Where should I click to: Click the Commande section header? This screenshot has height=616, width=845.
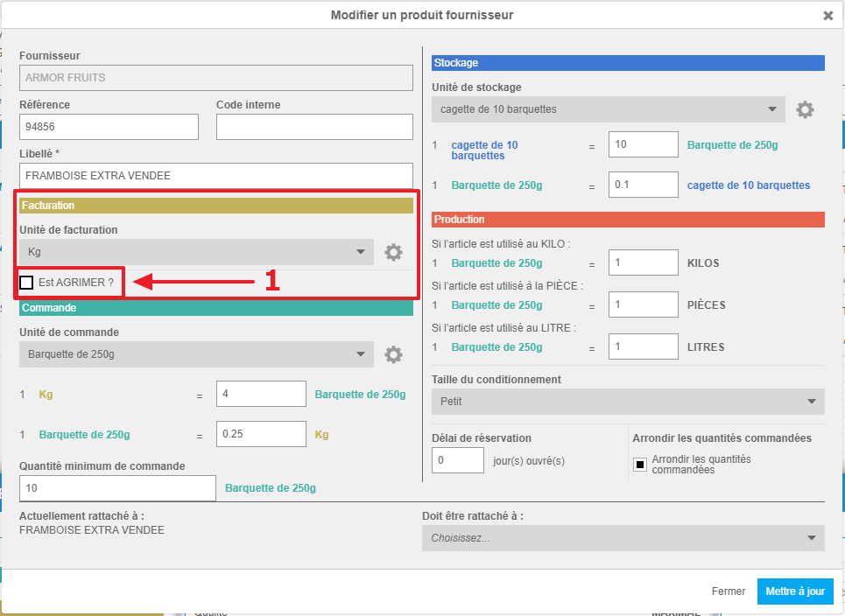[216, 308]
